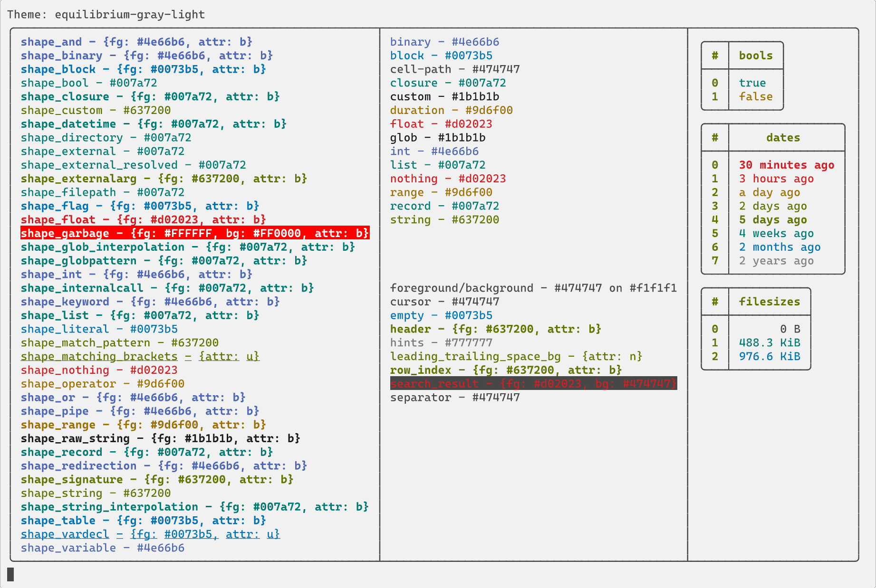The image size is (876, 588).
Task: Select the binary - #4e66b6 line
Action: click(x=445, y=42)
